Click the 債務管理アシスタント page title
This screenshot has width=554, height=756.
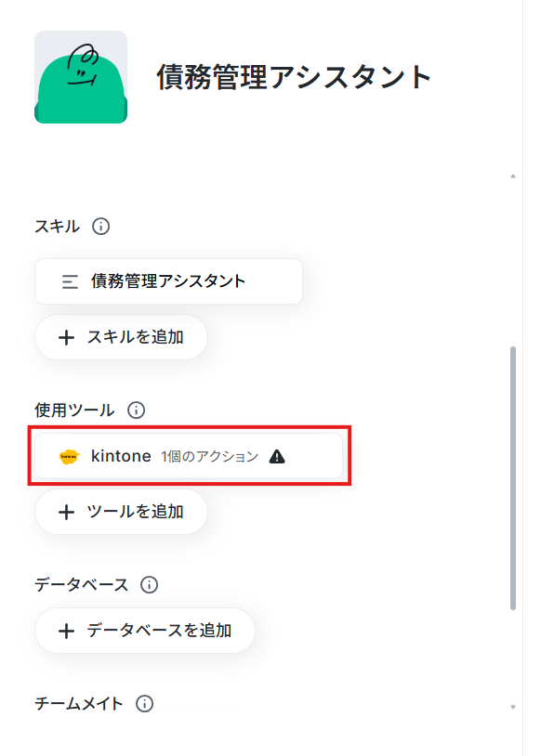click(294, 77)
